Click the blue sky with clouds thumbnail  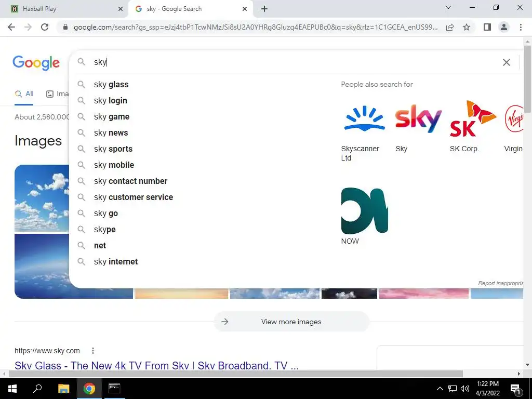[42, 198]
